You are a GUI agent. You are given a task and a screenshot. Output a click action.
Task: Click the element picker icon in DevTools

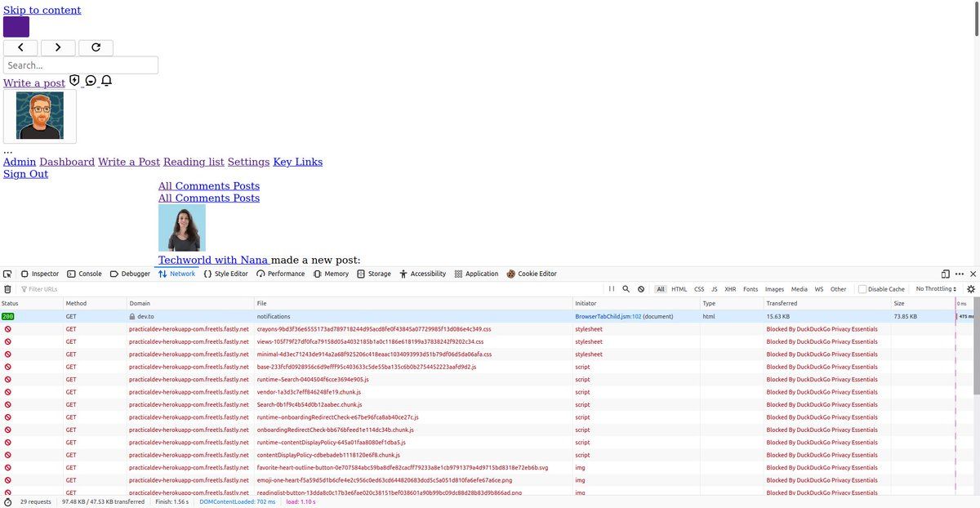click(7, 274)
